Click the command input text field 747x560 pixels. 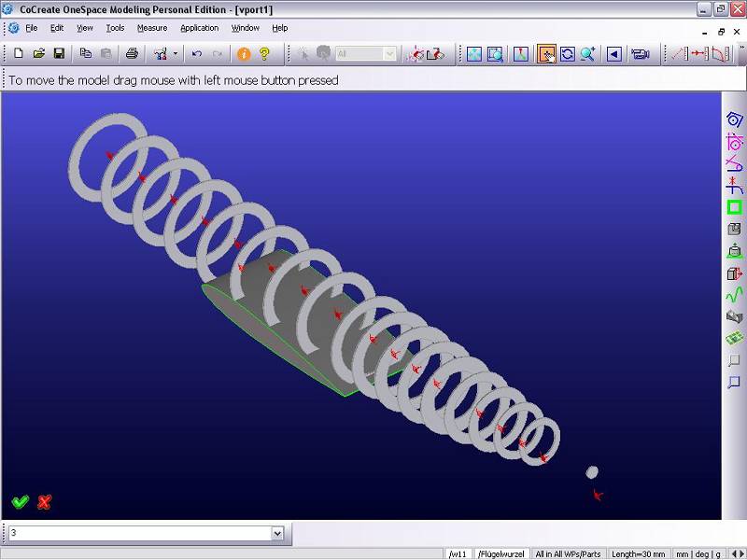pyautogui.click(x=140, y=533)
